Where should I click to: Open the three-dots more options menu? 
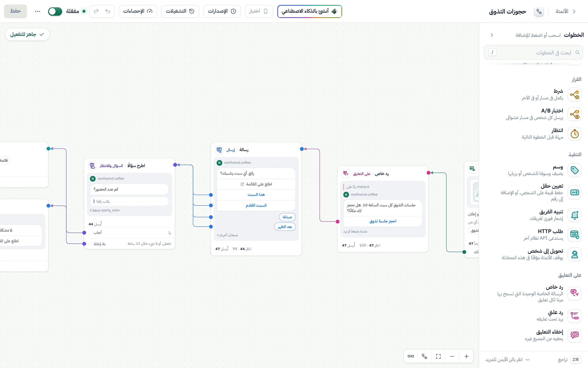click(37, 11)
